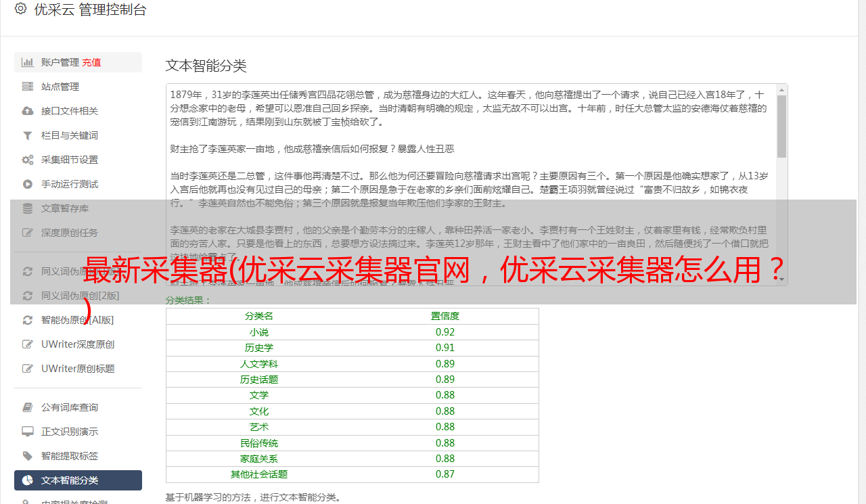866x504 pixels.
Task: Open 智能伪原创[AI版] menu entry
Action: [x=77, y=320]
